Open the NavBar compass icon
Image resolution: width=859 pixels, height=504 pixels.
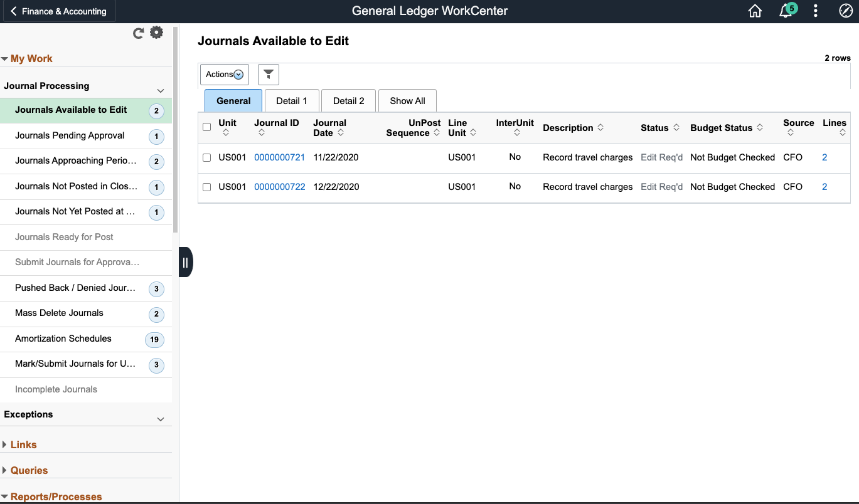pyautogui.click(x=845, y=11)
